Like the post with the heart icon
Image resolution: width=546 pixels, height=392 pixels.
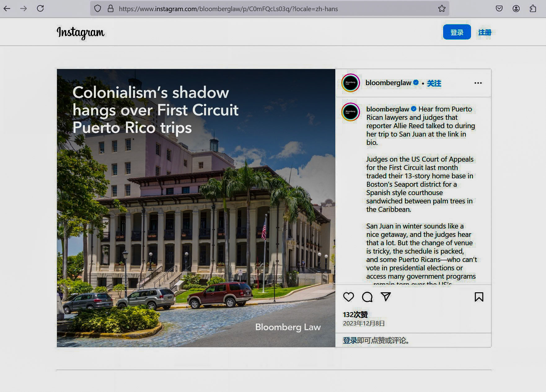349,297
